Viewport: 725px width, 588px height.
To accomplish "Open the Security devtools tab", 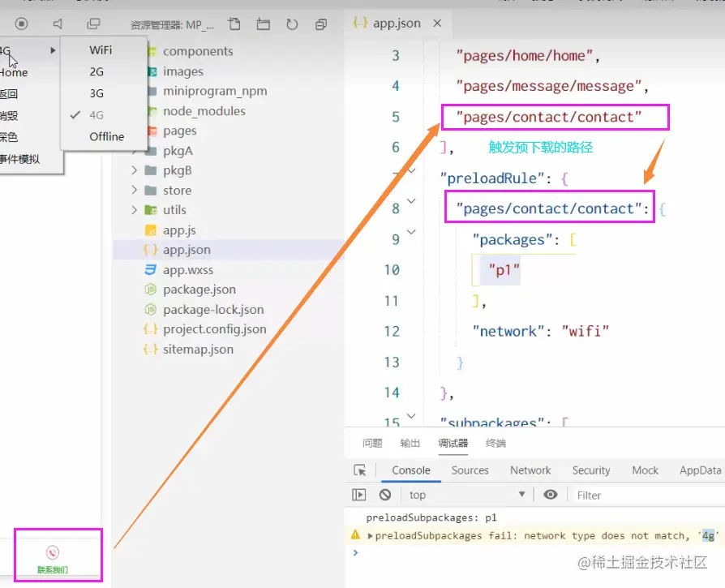I will [591, 470].
